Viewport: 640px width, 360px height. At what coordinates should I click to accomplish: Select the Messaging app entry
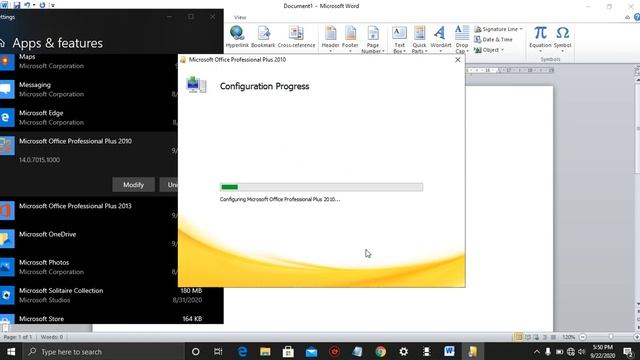click(x=89, y=89)
